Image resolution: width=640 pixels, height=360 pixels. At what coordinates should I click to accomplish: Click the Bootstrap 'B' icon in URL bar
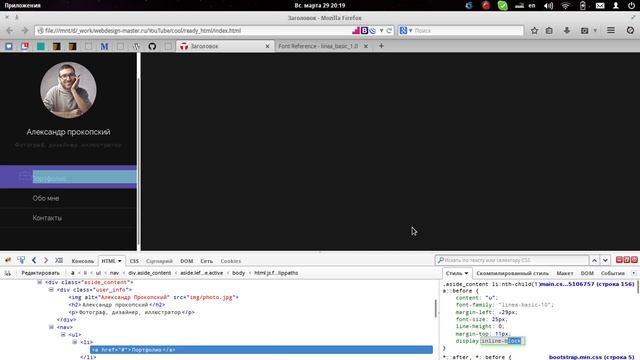364,31
